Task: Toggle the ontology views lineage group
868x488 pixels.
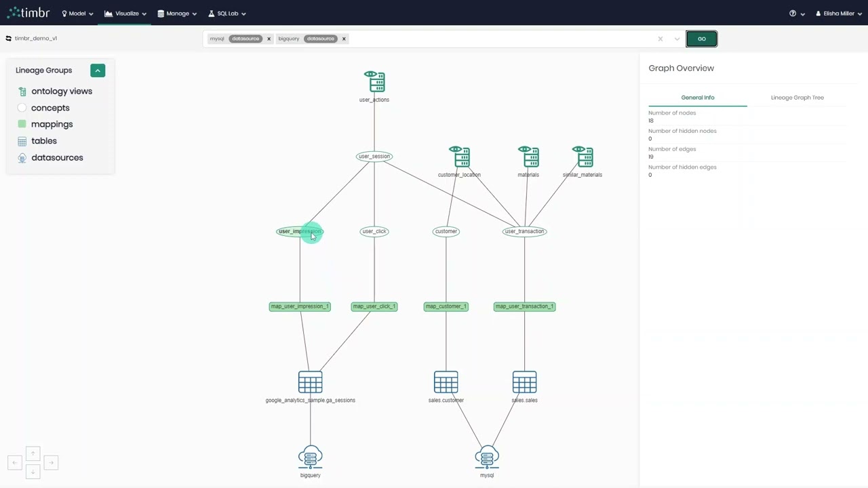Action: [x=54, y=91]
